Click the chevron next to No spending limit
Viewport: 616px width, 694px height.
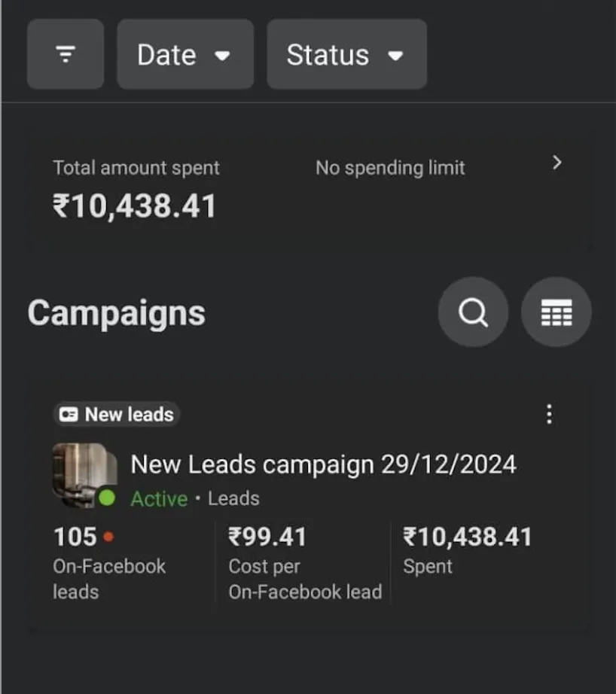click(x=557, y=163)
